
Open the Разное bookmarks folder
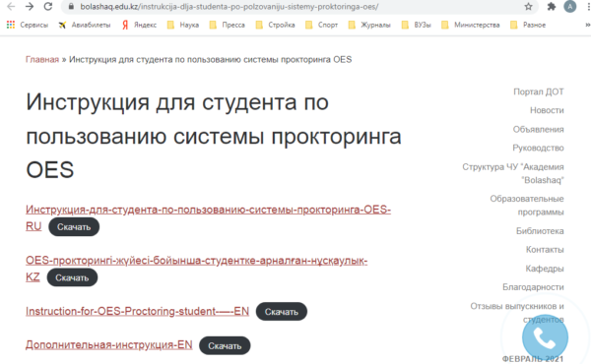pyautogui.click(x=528, y=25)
